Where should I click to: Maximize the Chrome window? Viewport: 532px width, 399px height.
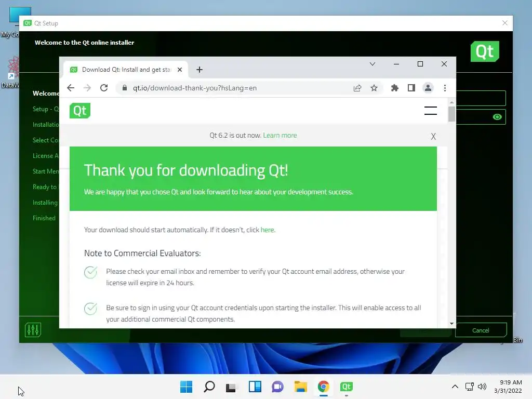click(420, 64)
